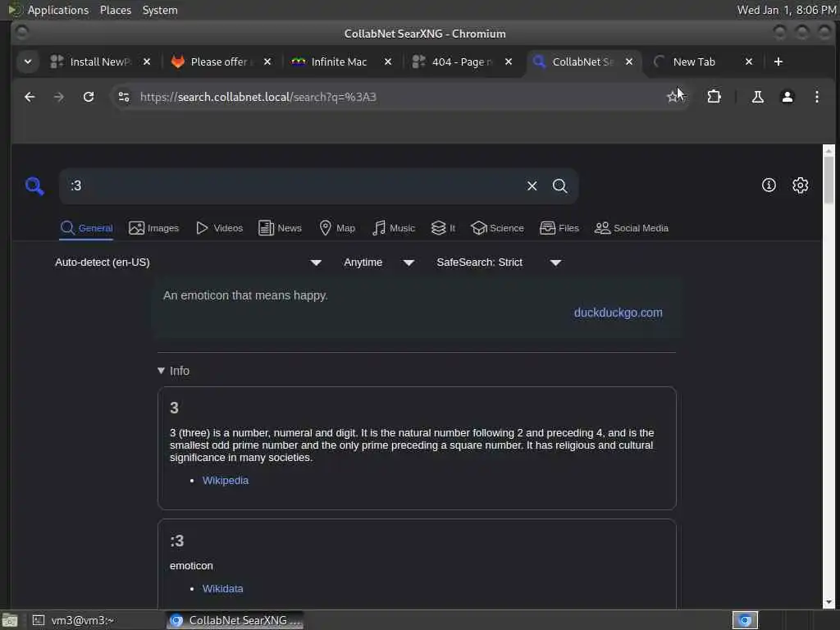Open Chrome Labs flask icon
Image resolution: width=840 pixels, height=630 pixels.
coord(757,97)
